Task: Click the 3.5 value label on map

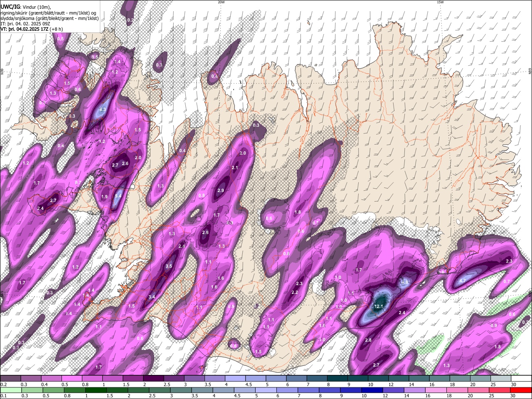Action: pos(169,266)
